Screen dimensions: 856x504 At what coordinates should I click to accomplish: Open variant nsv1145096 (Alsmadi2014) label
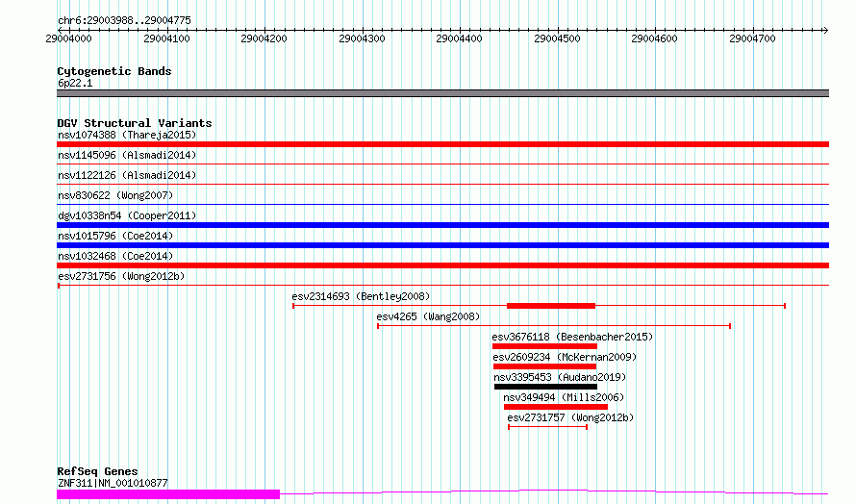(127, 155)
